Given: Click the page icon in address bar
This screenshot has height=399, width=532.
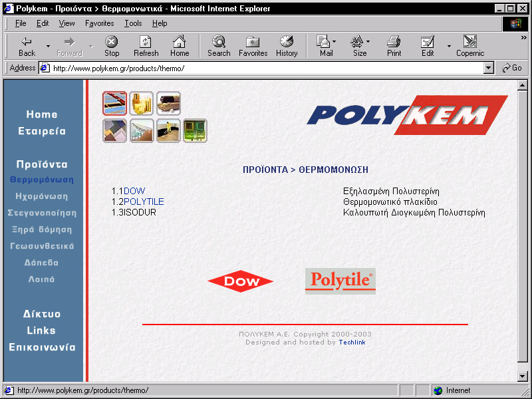Looking at the screenshot, I should (45, 68).
